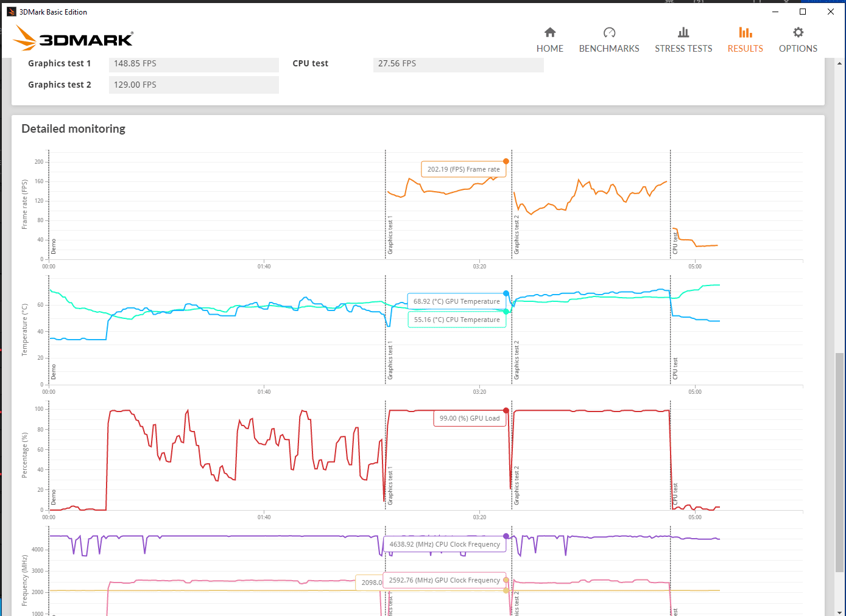
Task: Click the Temperature (°C) axis label
Action: coord(25,329)
